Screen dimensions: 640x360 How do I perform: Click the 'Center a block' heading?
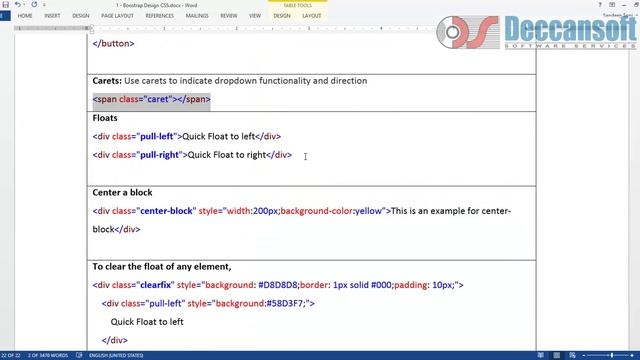click(122, 192)
